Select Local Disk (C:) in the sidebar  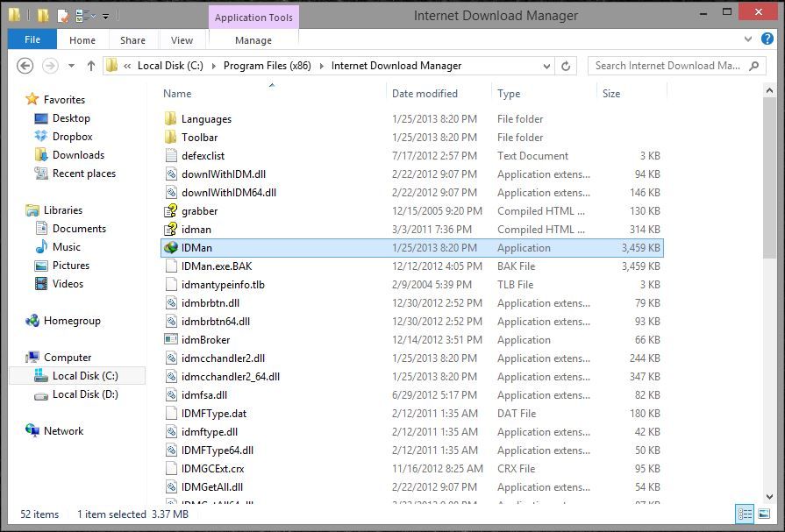76,376
